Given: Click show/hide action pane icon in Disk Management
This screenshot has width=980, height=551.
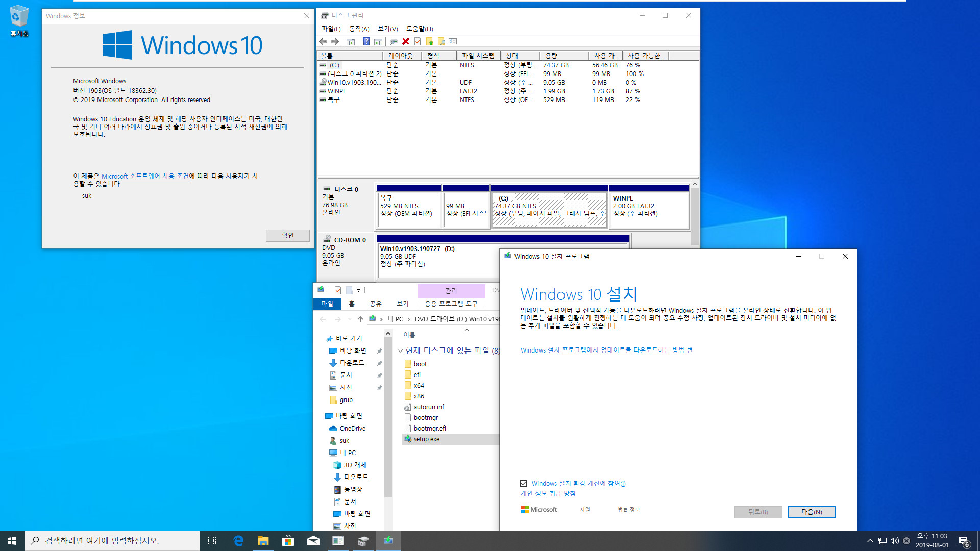Looking at the screenshot, I should tap(378, 41).
